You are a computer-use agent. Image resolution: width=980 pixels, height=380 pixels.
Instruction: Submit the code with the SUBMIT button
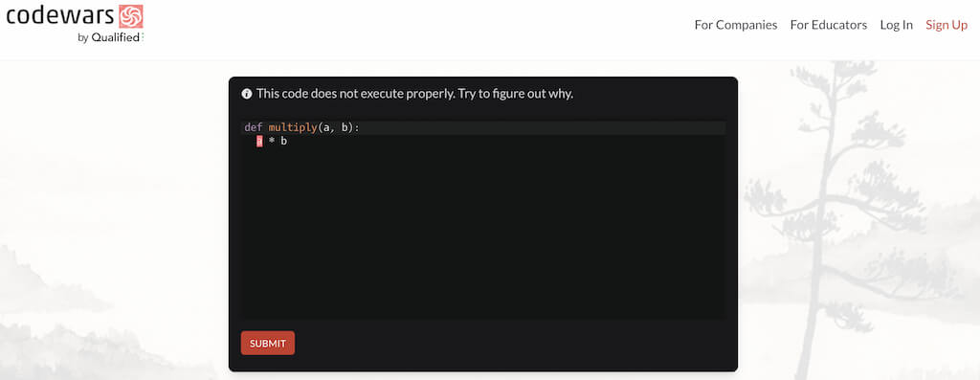click(x=268, y=343)
